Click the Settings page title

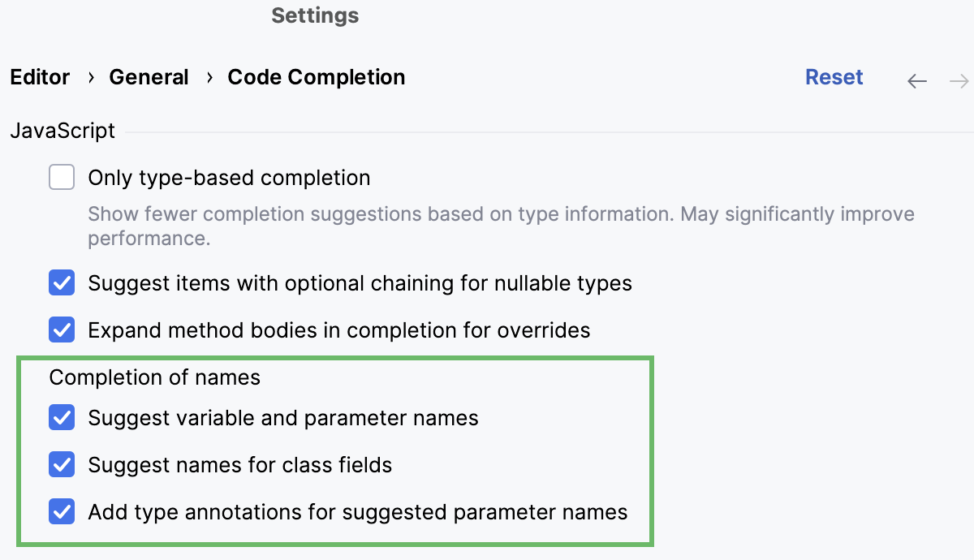click(315, 15)
